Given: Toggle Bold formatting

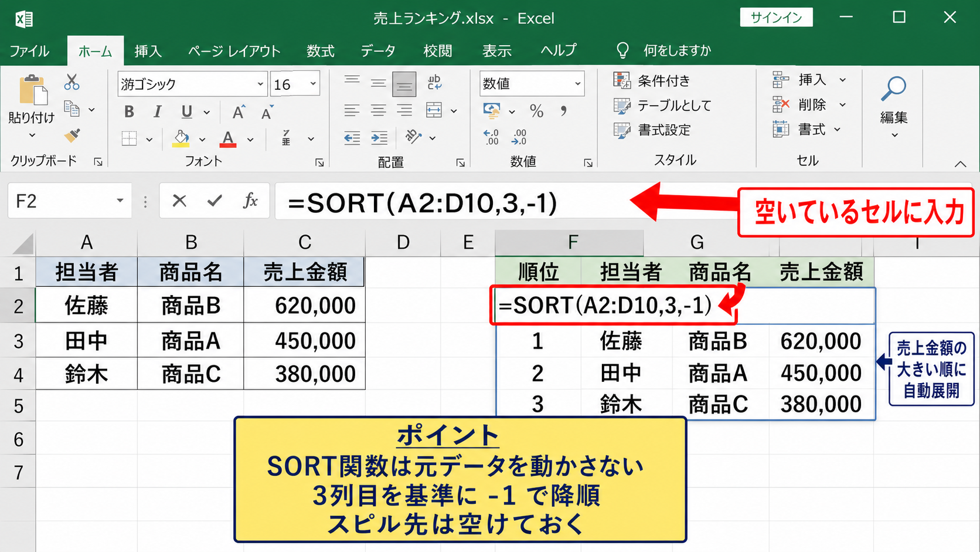Looking at the screenshot, I should click(x=129, y=111).
